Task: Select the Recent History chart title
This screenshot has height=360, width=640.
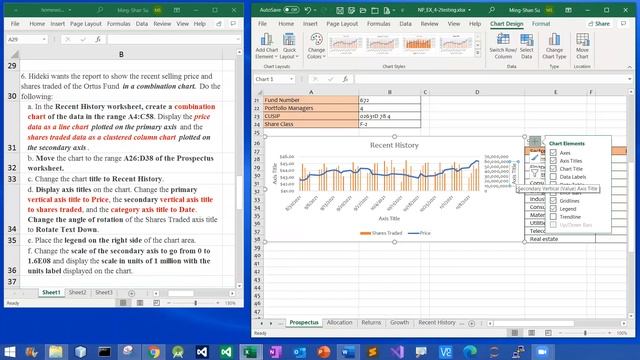Action: coord(394,145)
